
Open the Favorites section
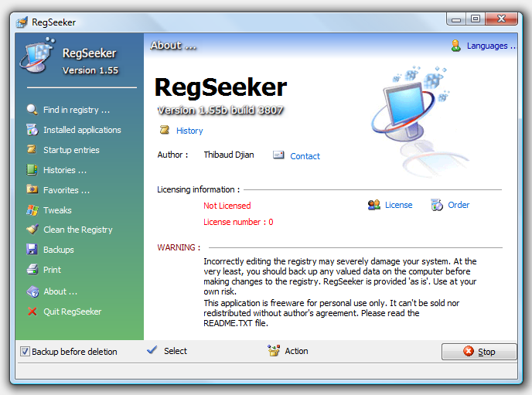click(x=66, y=190)
